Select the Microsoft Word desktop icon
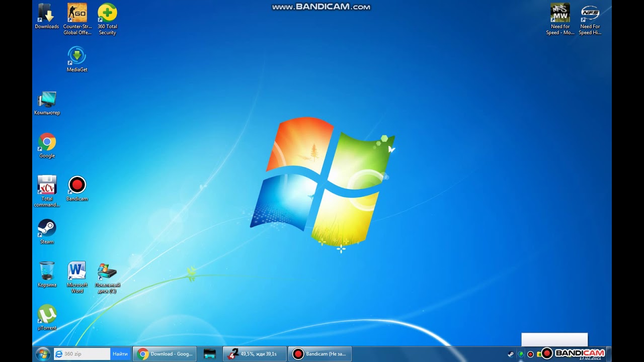This screenshot has width=644, height=362. (77, 277)
